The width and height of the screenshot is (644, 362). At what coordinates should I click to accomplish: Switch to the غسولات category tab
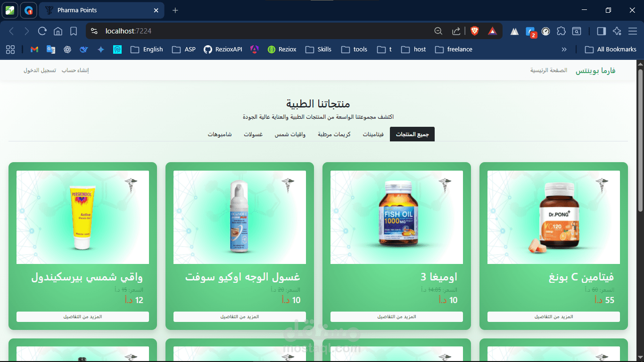[253, 134]
